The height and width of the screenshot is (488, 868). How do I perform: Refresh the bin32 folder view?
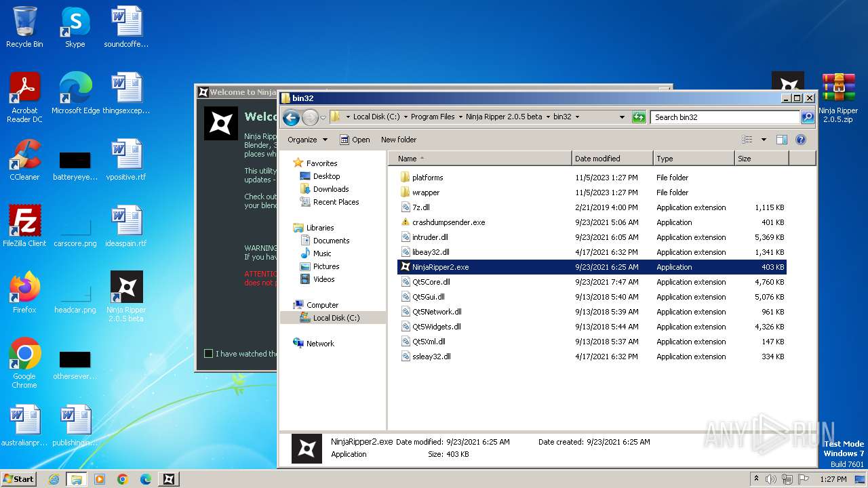click(639, 117)
